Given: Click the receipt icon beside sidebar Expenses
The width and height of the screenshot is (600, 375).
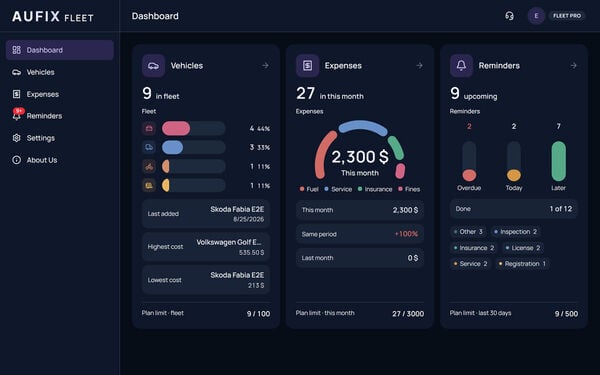Looking at the screenshot, I should pyautogui.click(x=16, y=94).
